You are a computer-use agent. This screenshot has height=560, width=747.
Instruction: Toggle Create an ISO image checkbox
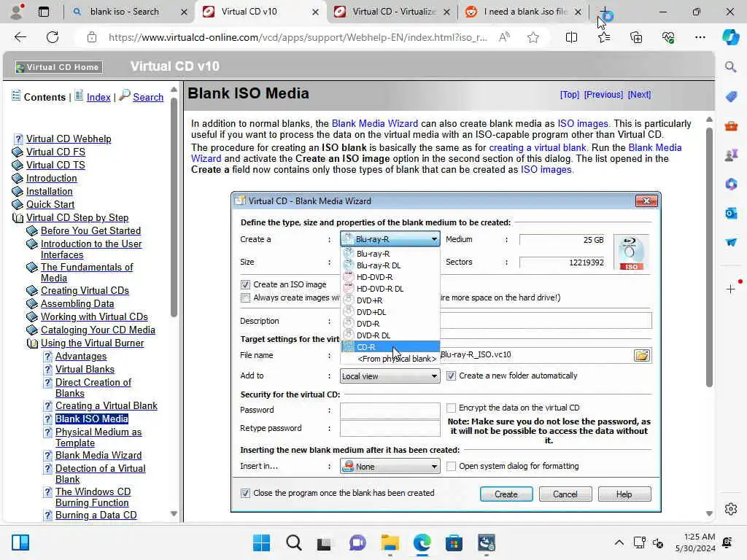tap(245, 284)
